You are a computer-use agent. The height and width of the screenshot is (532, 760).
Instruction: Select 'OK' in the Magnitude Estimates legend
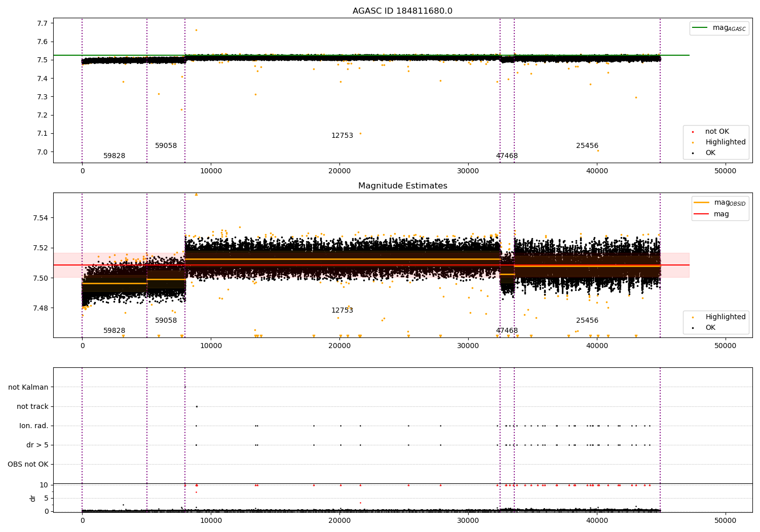(x=710, y=328)
